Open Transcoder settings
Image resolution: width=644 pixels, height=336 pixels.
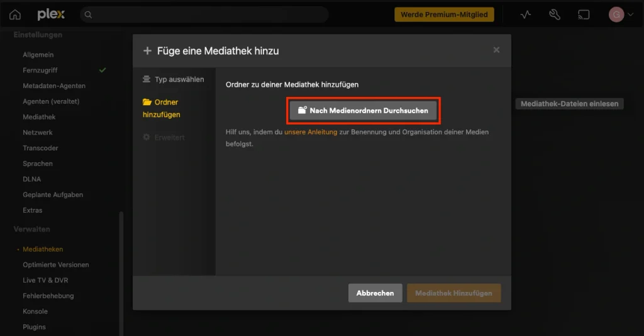40,148
